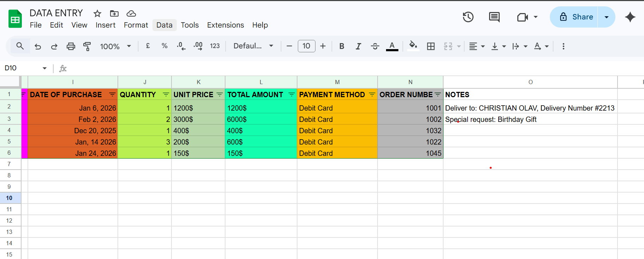Click the print icon
Viewport: 644px width, 259px height.
(71, 46)
